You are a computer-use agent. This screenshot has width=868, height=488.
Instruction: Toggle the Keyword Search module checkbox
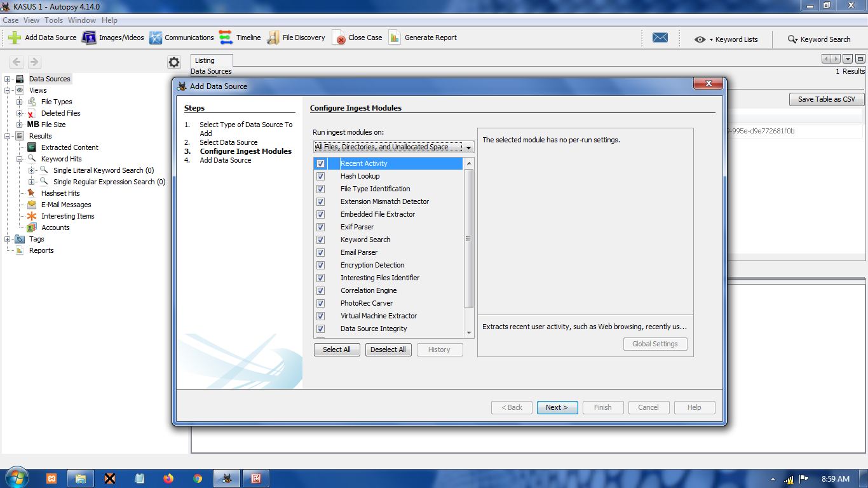click(320, 240)
